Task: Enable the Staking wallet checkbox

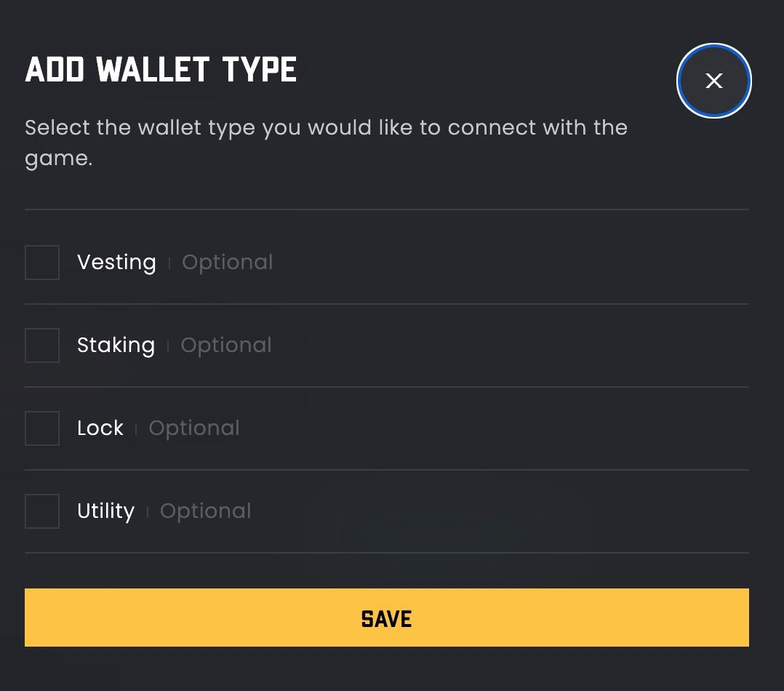Action: (42, 345)
